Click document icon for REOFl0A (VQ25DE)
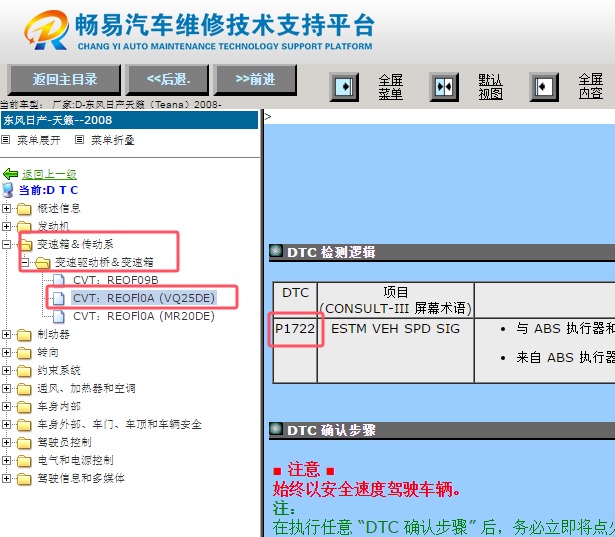This screenshot has width=615, height=537. pos(59,298)
